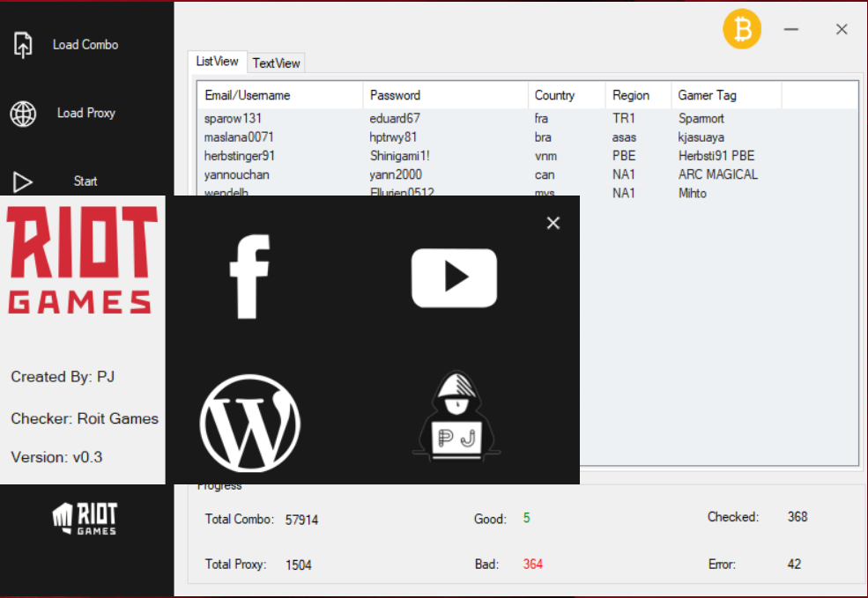
Task: Open the Facebook icon in the popup
Action: click(x=248, y=276)
